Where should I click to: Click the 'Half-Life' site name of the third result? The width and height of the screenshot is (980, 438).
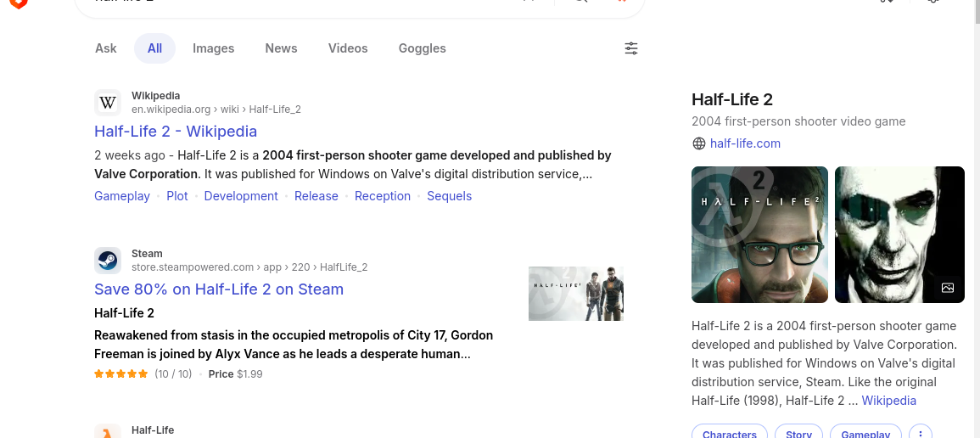[153, 430]
